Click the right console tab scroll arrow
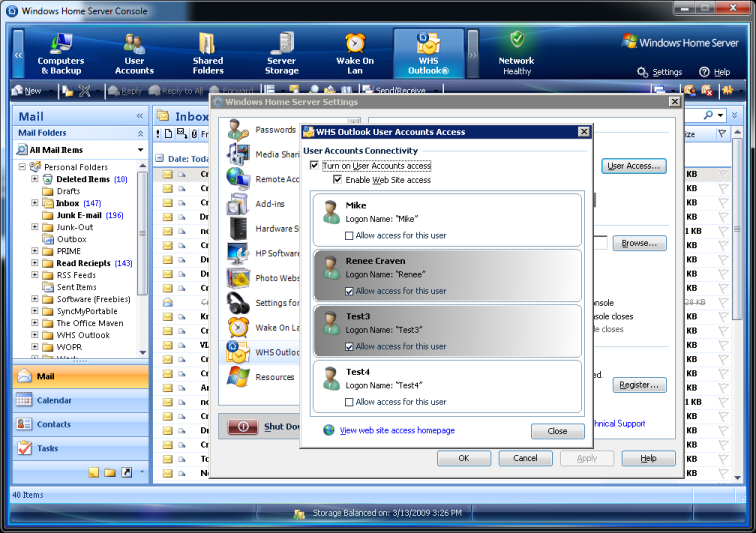Viewport: 756px width, 533px height. [x=473, y=54]
